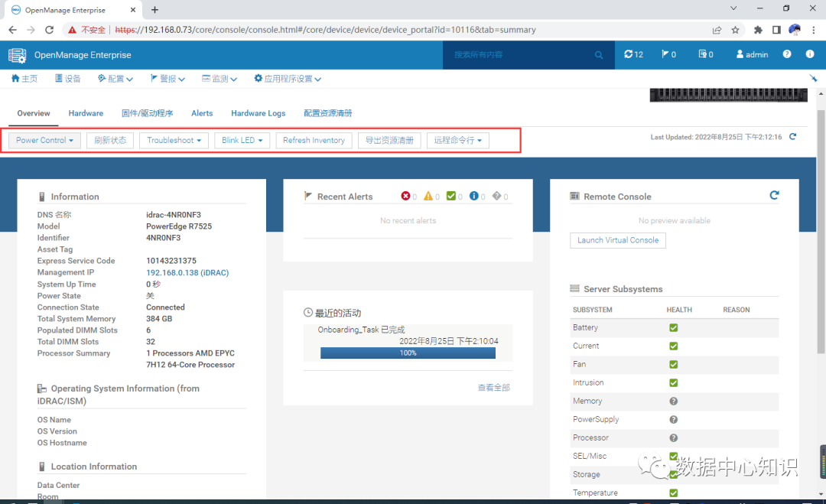Open Chrome tab search chevron

pyautogui.click(x=733, y=8)
